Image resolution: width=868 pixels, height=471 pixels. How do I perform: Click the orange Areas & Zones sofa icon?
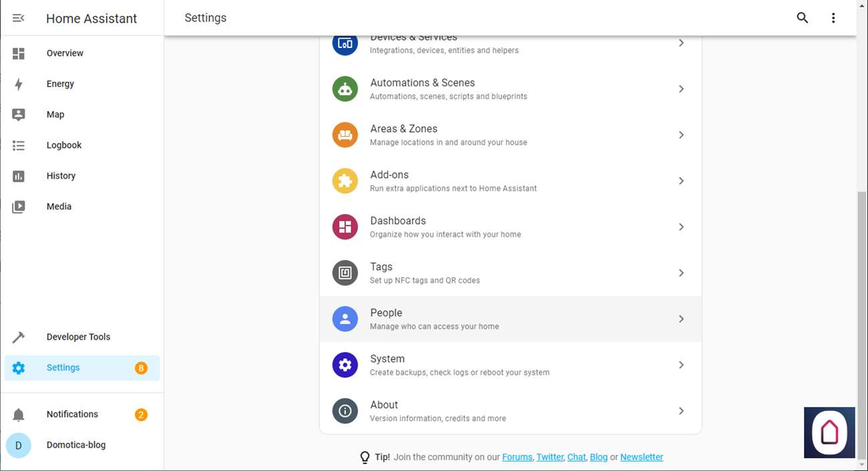(345, 135)
